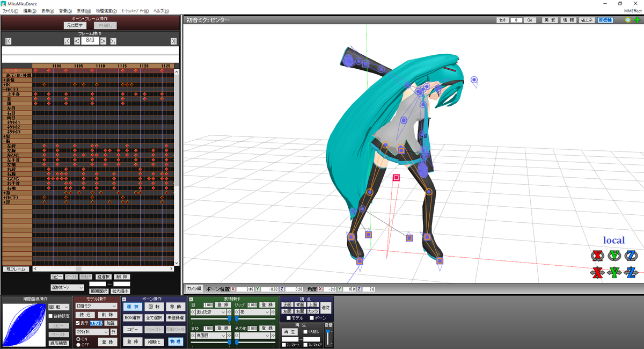Click the green view move cross icon
The width and height of the screenshot is (644, 349).
(x=637, y=20)
